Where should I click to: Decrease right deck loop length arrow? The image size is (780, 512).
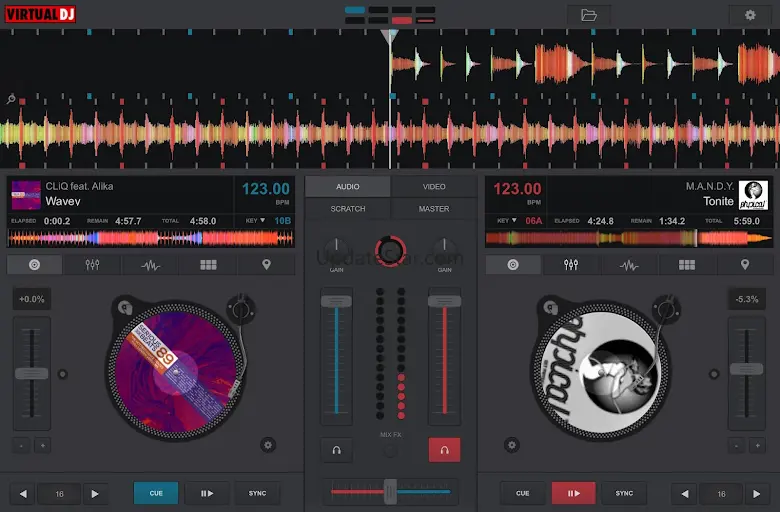pos(685,494)
